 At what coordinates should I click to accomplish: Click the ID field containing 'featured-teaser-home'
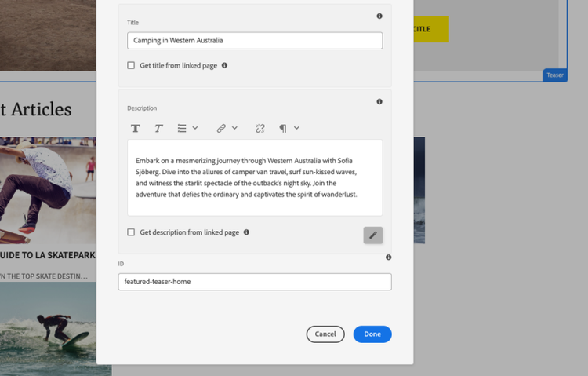(255, 282)
